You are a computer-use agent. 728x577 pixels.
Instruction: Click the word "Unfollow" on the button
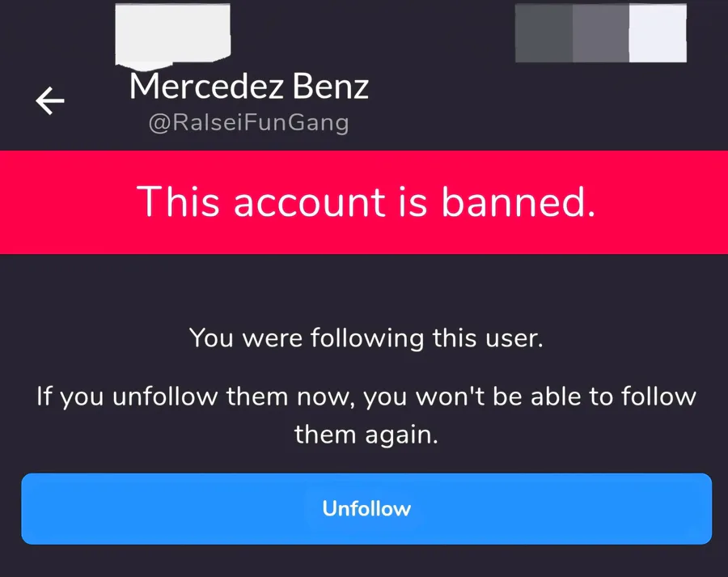point(366,508)
